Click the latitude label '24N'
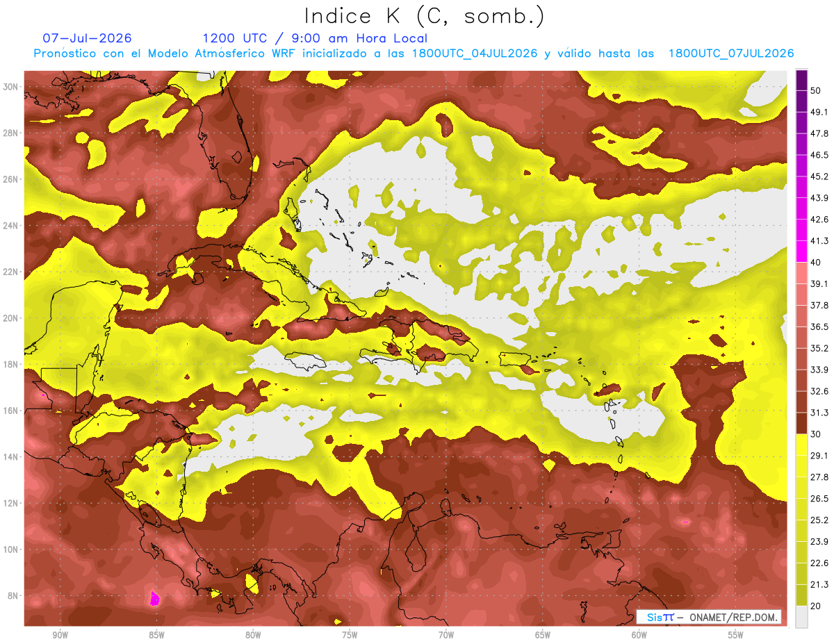834x644 pixels. coord(12,225)
